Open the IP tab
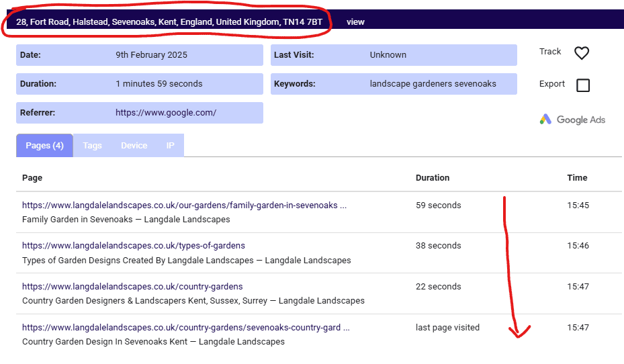 click(171, 146)
